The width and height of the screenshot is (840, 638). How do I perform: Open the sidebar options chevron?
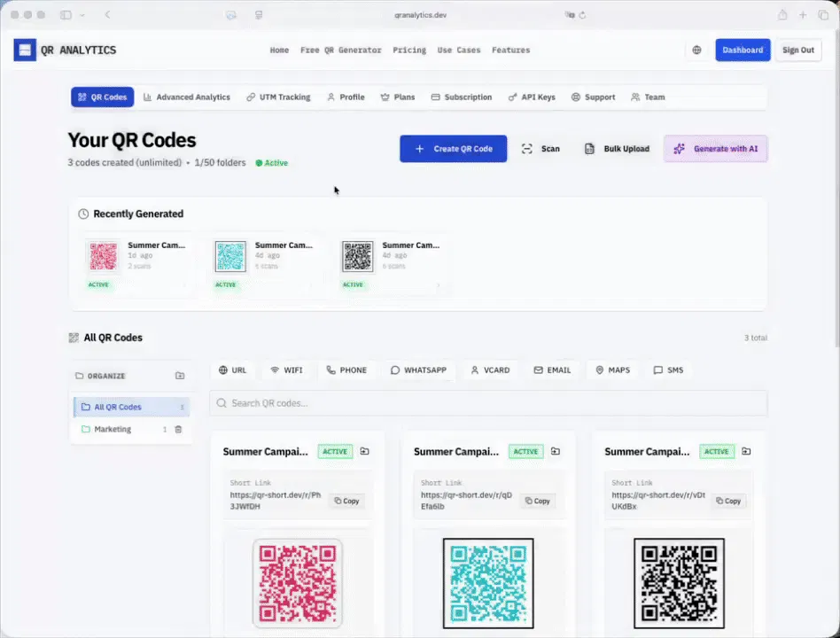(82, 15)
